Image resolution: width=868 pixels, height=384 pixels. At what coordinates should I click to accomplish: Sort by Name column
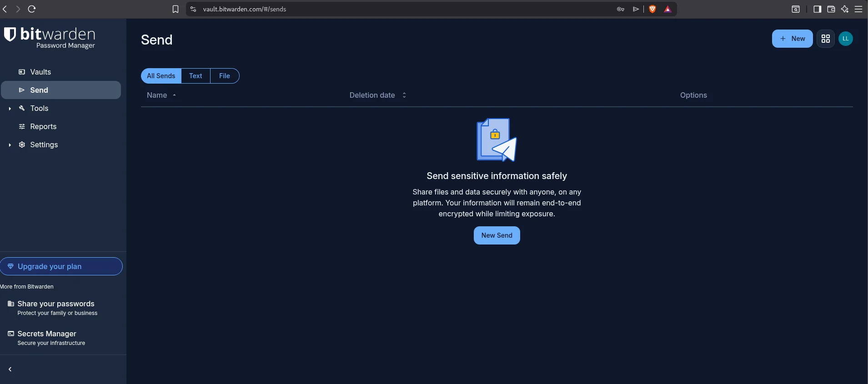pos(161,95)
